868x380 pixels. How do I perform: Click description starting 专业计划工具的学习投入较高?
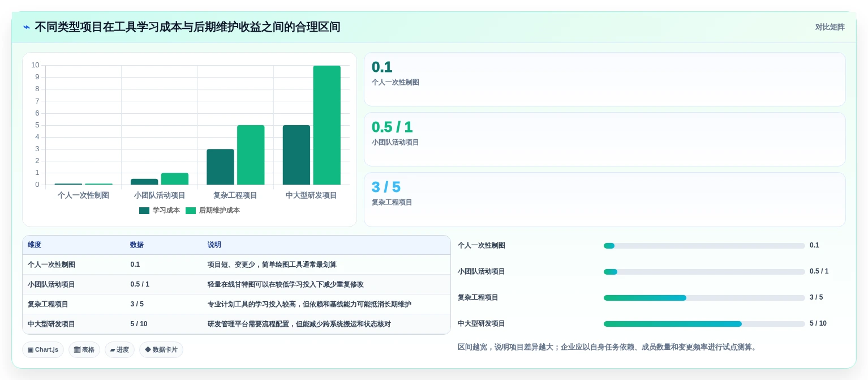310,304
